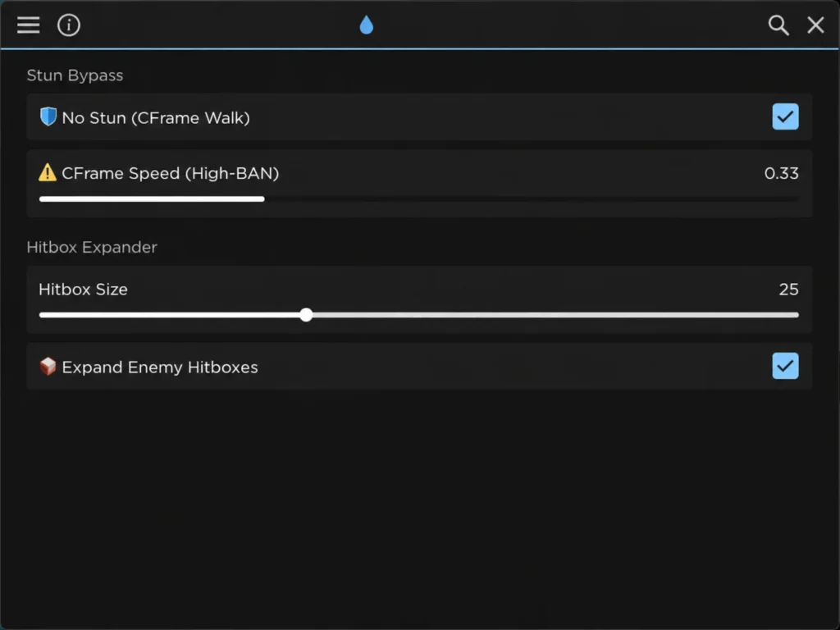Click the No Stun (CFrame Walk) label
The height and width of the screenshot is (630, 840).
tap(156, 118)
